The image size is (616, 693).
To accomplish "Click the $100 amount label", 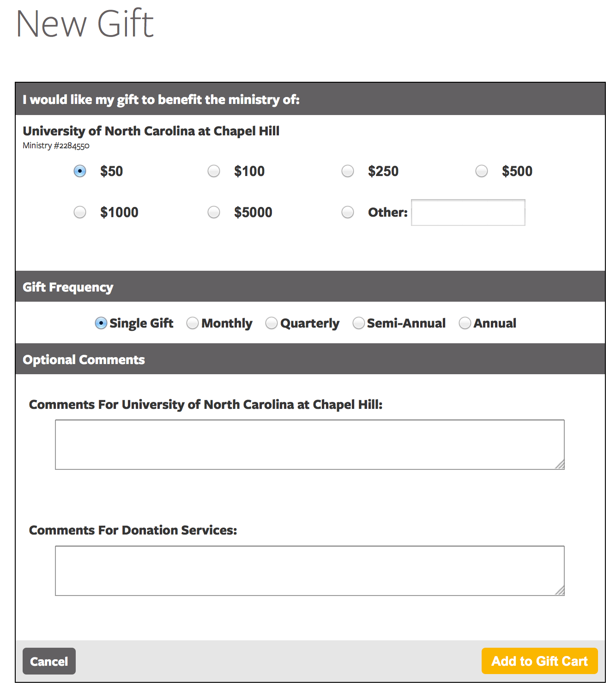I will click(249, 171).
